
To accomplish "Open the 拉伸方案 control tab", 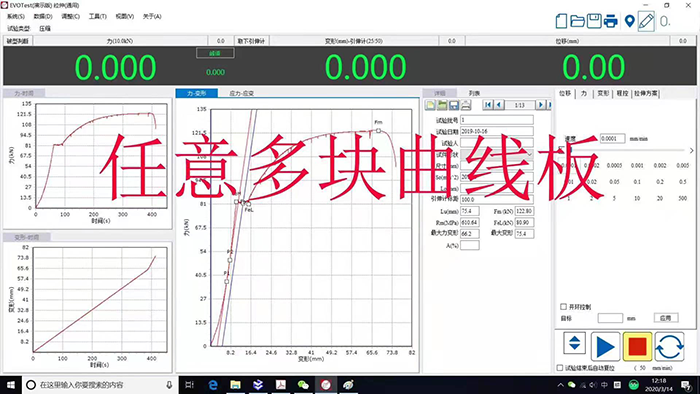I will [646, 93].
